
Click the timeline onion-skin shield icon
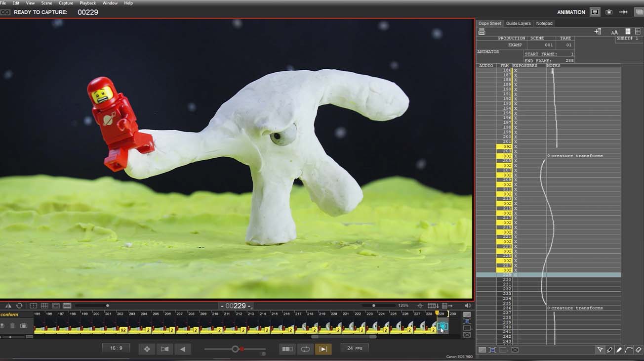2,326
